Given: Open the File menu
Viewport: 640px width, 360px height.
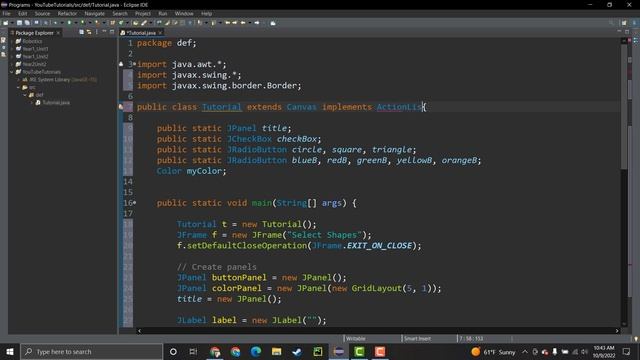Looking at the screenshot, I should coord(7,13).
